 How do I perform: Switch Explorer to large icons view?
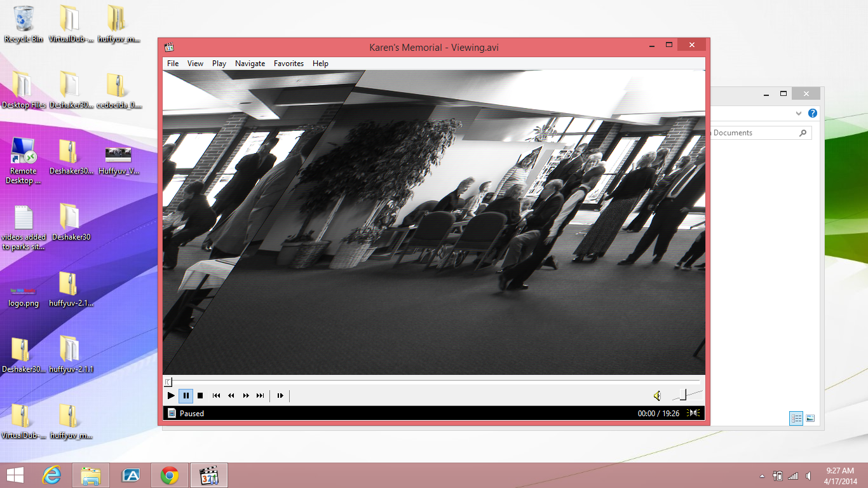[x=810, y=418]
